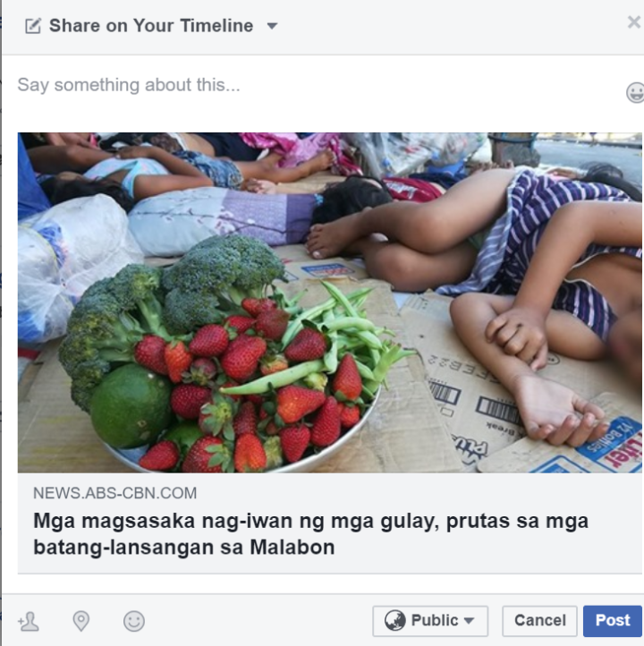Click the Share on Your Timeline title

tap(151, 26)
